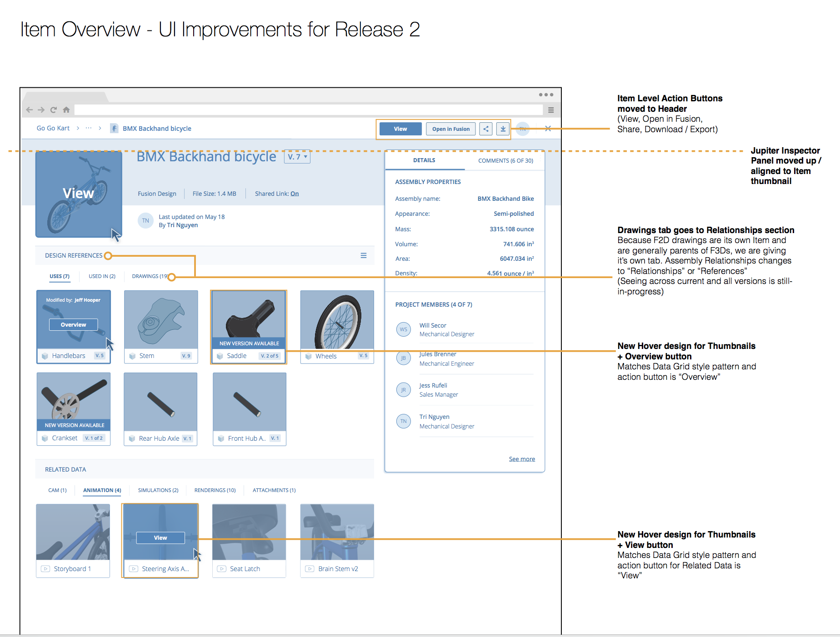
Task: Select the Drawings (19) tab
Action: [x=150, y=276]
